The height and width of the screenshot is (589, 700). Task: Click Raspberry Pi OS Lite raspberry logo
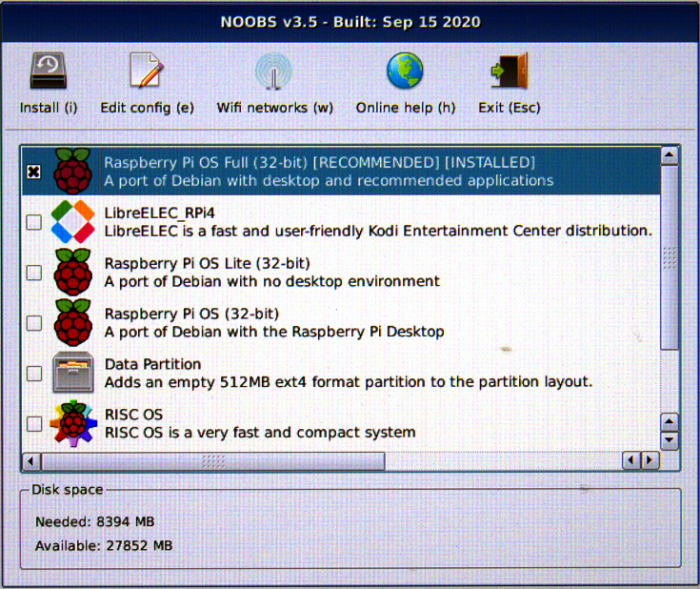tap(72, 273)
